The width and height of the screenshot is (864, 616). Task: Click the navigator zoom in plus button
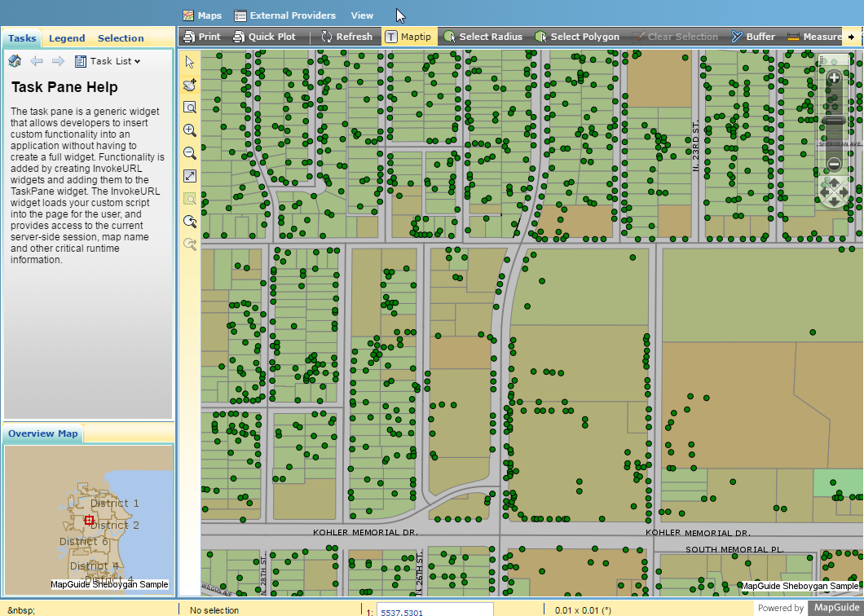[834, 77]
